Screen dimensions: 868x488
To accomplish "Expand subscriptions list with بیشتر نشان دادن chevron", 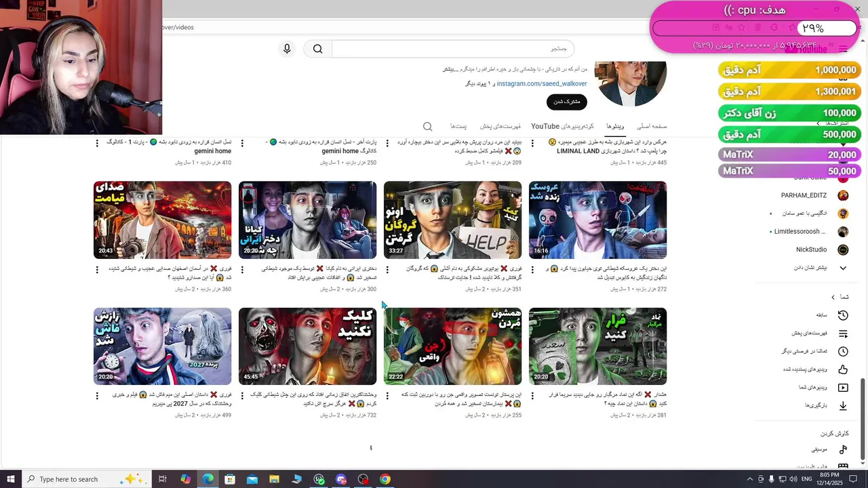I will [843, 268].
